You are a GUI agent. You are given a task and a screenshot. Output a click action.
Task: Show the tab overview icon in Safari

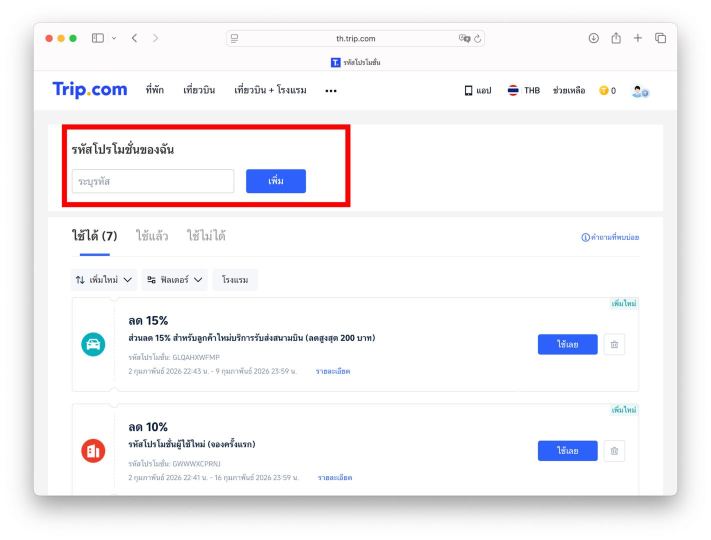click(660, 38)
